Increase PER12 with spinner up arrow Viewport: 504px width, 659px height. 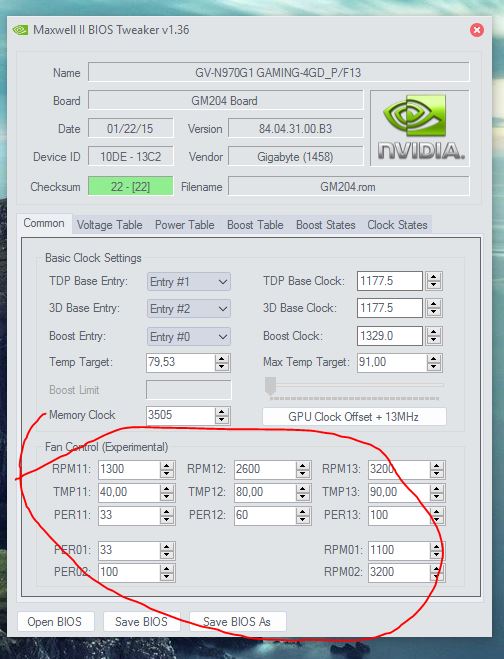303,511
